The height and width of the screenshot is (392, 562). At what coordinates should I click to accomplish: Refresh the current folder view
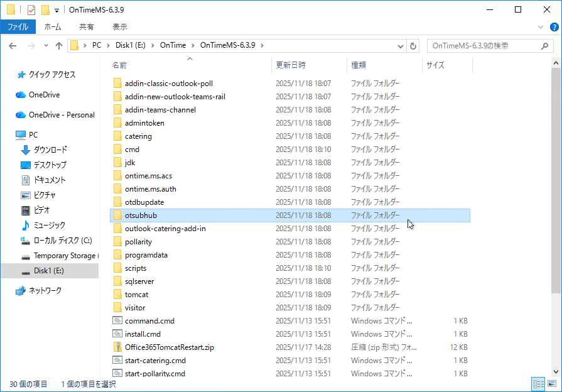[413, 46]
